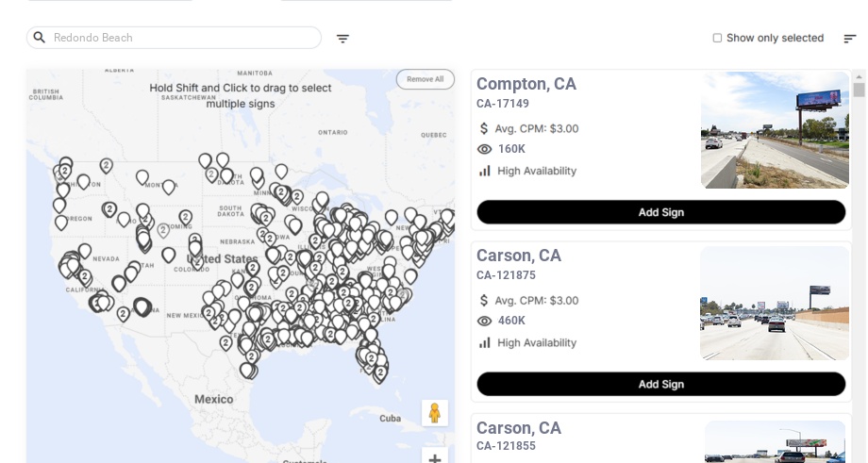Open the third listing's Carson billboard thumbnail
The width and height of the screenshot is (868, 463).
[x=775, y=443]
